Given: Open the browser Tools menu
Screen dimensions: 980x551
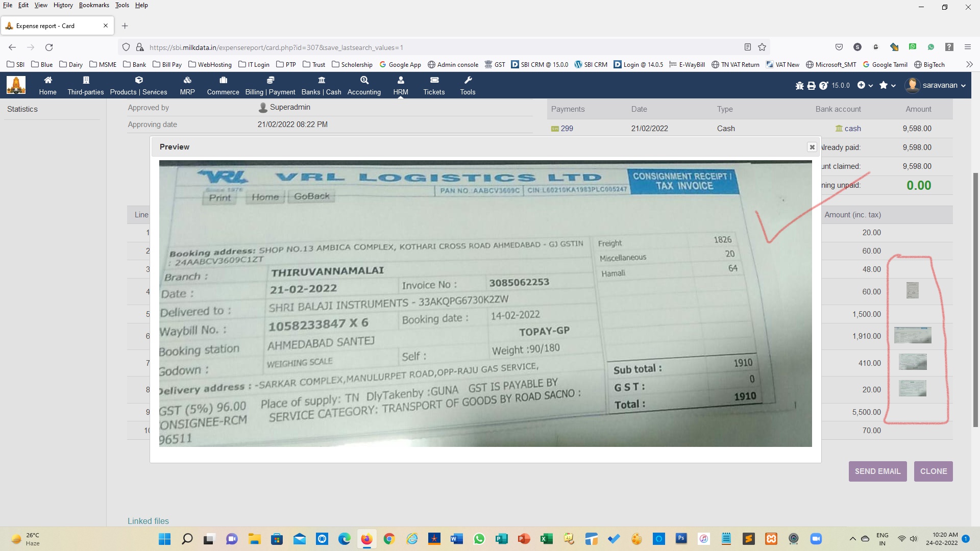Looking at the screenshot, I should [x=122, y=5].
